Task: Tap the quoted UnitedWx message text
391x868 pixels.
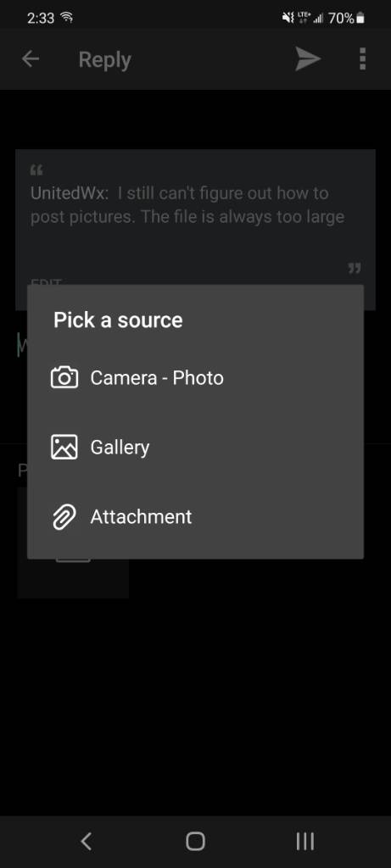Action: point(187,205)
